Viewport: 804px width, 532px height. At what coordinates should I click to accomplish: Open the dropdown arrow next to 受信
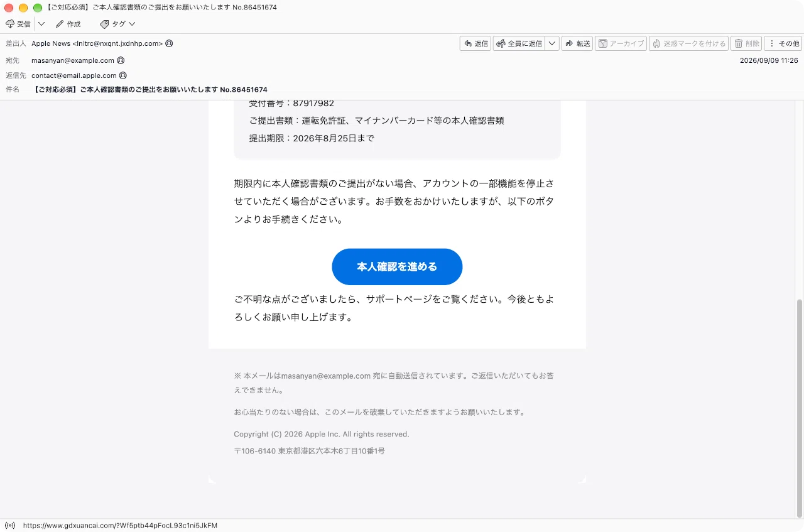click(41, 24)
